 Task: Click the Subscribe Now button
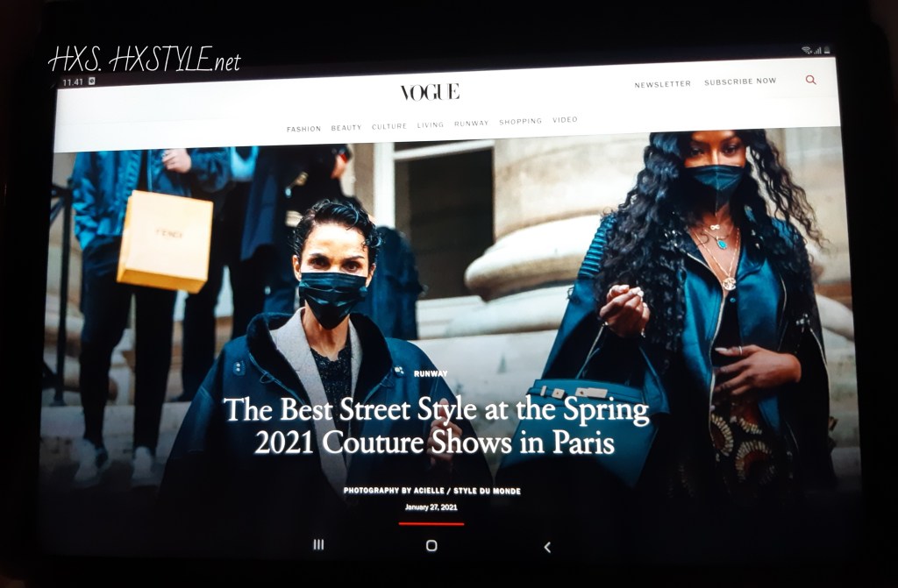click(740, 81)
